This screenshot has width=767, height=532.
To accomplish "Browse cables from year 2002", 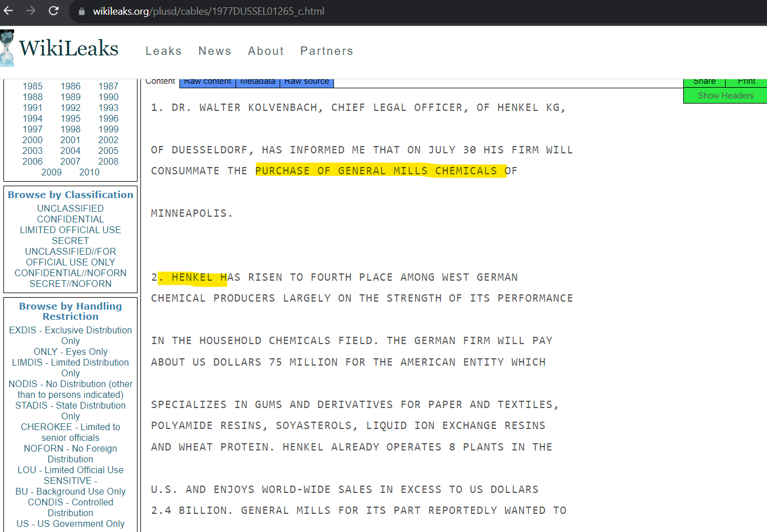I will click(x=109, y=140).
